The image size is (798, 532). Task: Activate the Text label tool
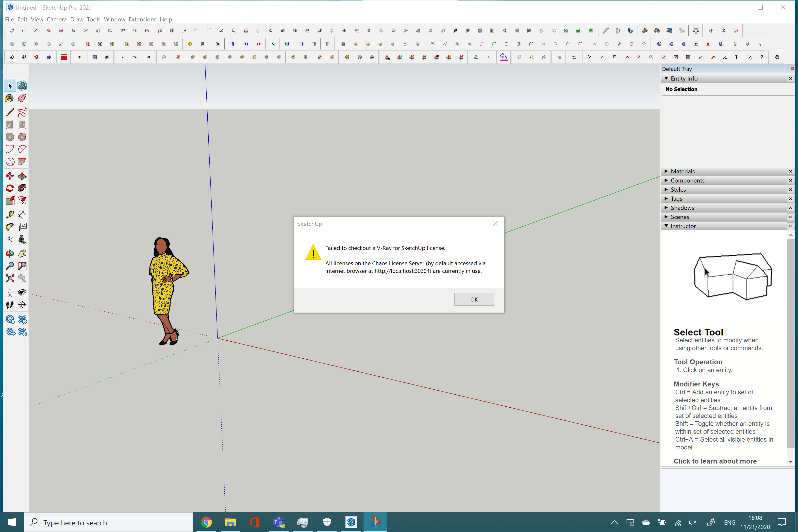(x=22, y=227)
